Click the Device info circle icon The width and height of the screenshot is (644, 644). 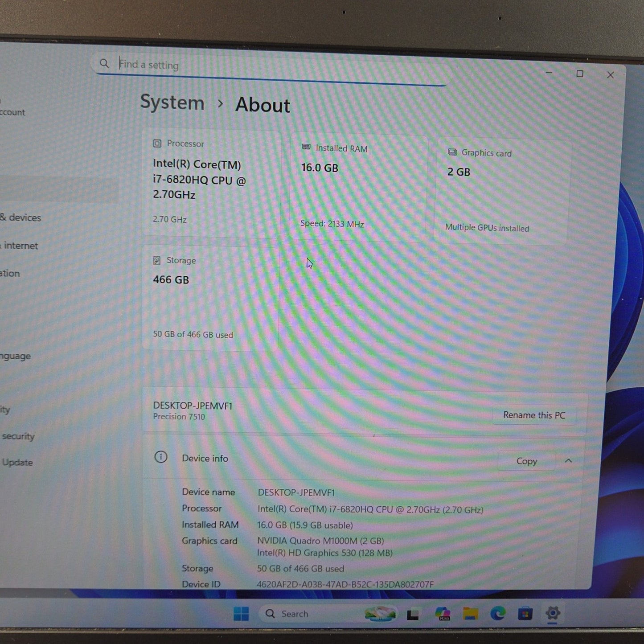tap(160, 457)
